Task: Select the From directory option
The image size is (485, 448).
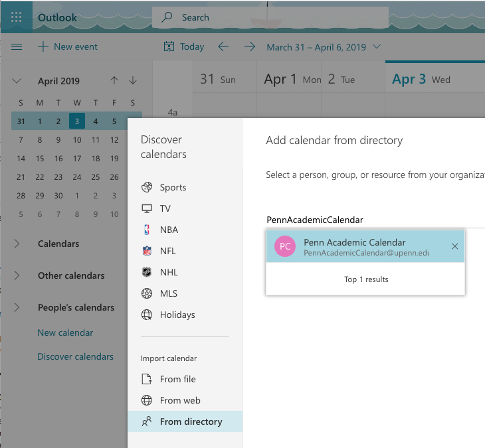Action: pos(185,421)
